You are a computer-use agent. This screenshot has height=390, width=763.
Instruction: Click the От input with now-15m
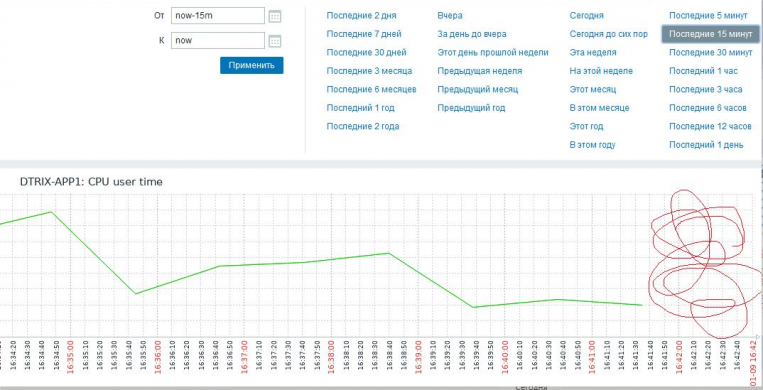point(218,16)
